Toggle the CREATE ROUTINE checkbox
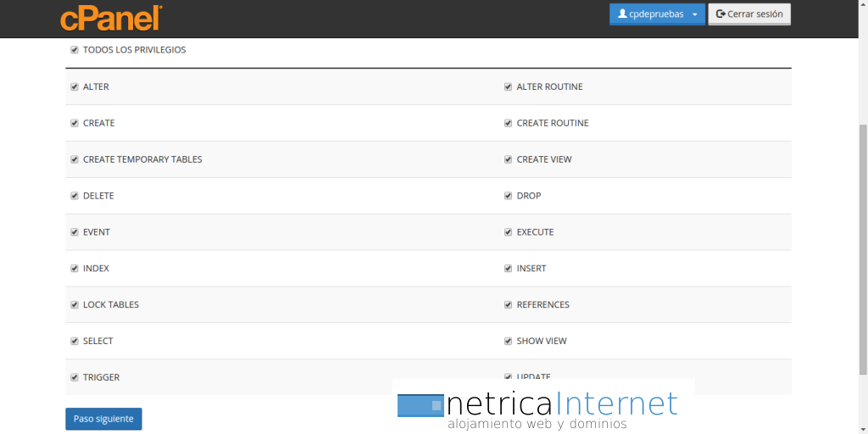 pyautogui.click(x=509, y=123)
